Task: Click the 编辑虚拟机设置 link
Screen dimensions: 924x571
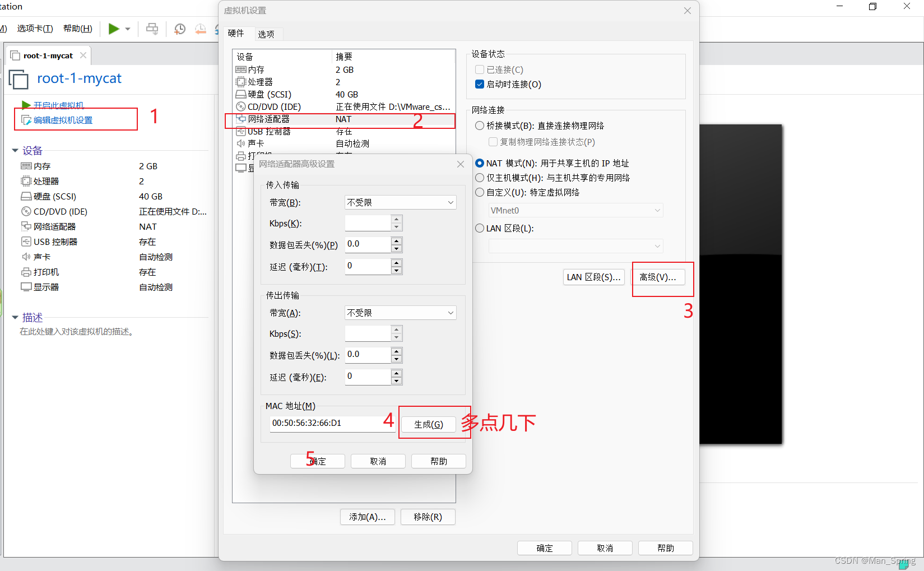Action: pyautogui.click(x=63, y=120)
